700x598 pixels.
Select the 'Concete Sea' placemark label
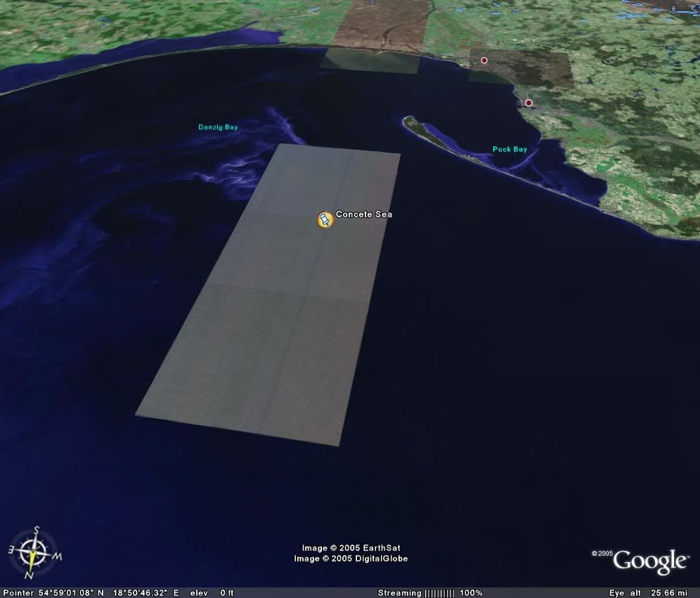point(363,214)
